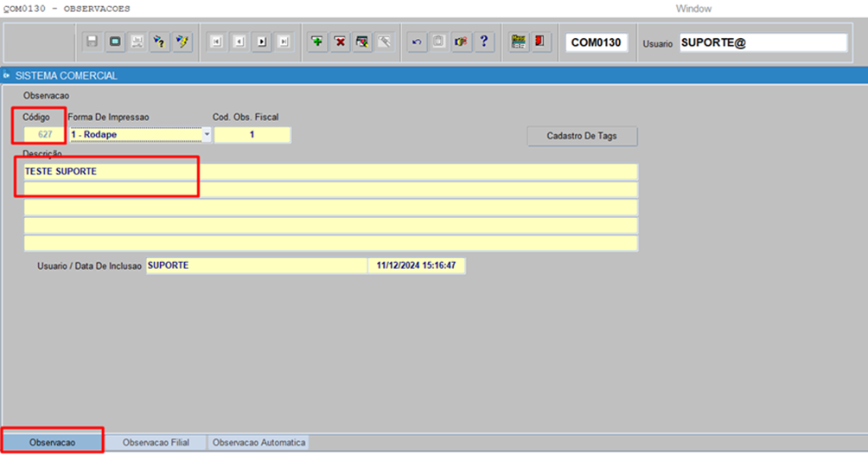This screenshot has width=868, height=455.
Task: Click the list of values lookup icon
Action: point(362,42)
